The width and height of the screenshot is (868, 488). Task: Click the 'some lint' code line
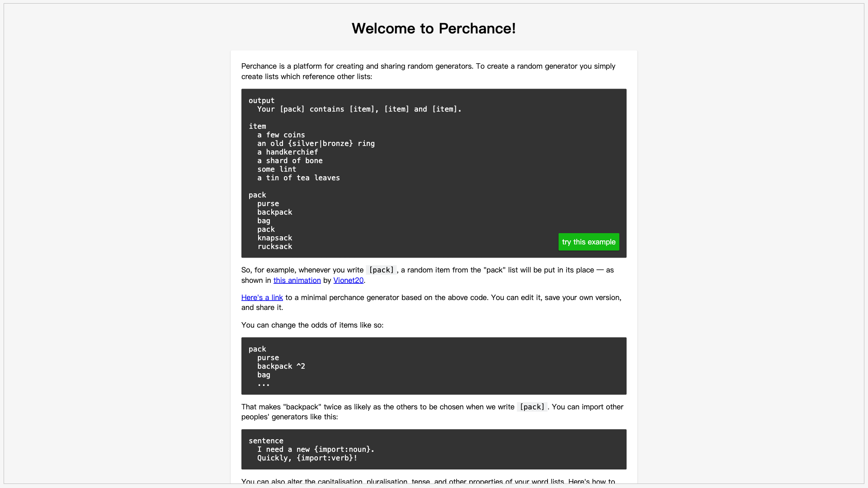(277, 169)
